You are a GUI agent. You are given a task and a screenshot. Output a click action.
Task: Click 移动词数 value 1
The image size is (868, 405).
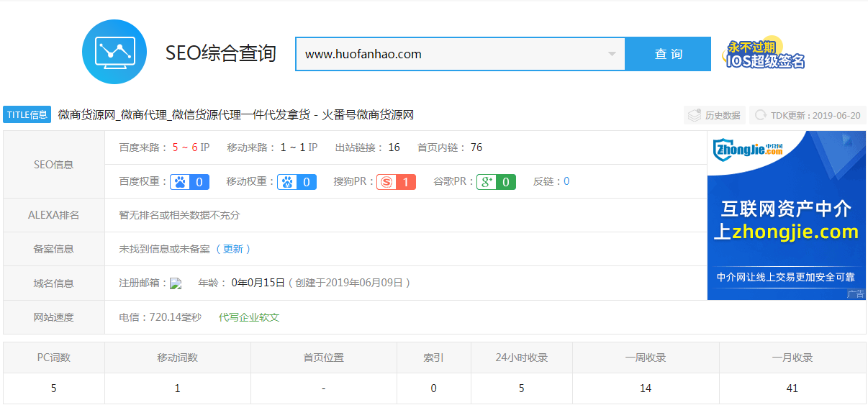178,388
